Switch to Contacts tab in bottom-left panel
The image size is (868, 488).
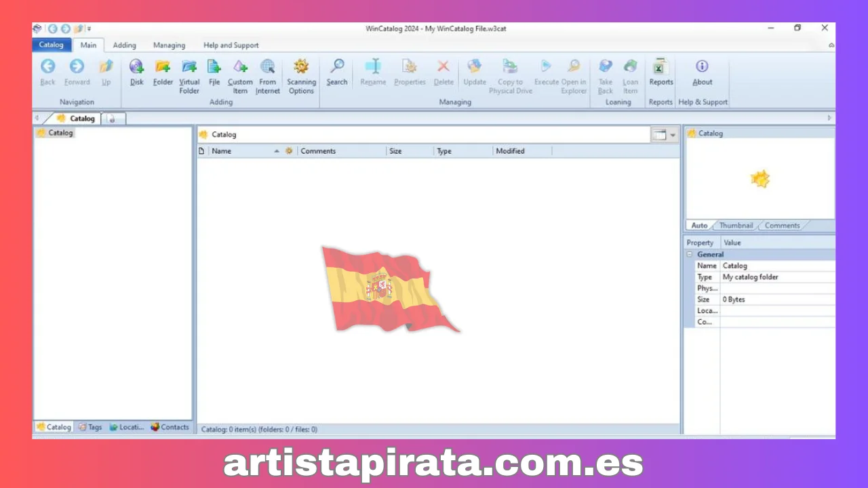pyautogui.click(x=170, y=427)
